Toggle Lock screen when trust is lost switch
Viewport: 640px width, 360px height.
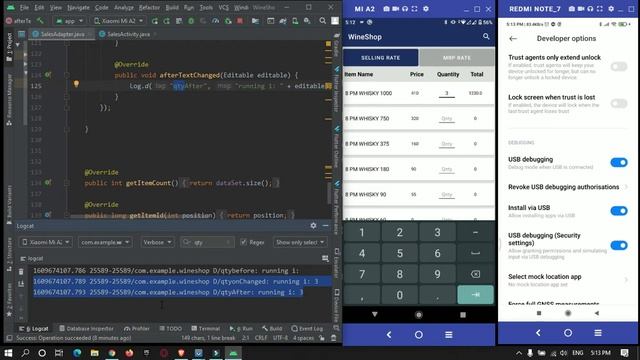click(x=619, y=103)
